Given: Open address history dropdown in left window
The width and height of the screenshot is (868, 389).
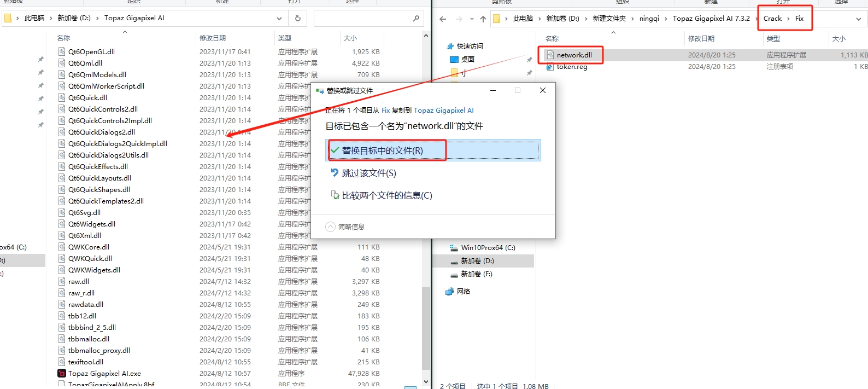Looking at the screenshot, I should click(279, 18).
